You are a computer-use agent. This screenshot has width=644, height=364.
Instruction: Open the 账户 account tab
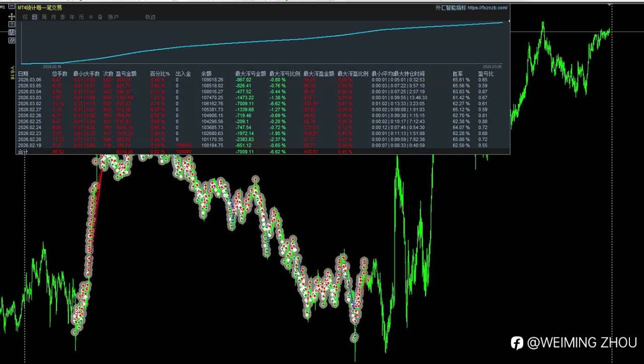pos(113,17)
